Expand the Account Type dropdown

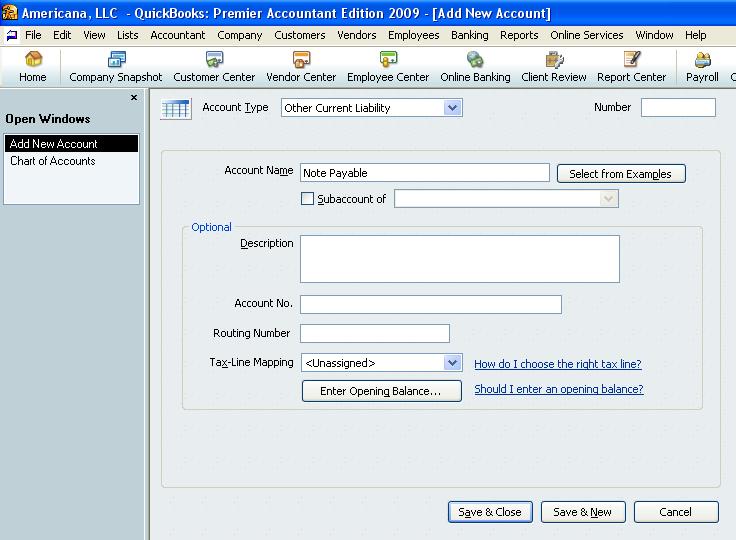click(452, 108)
